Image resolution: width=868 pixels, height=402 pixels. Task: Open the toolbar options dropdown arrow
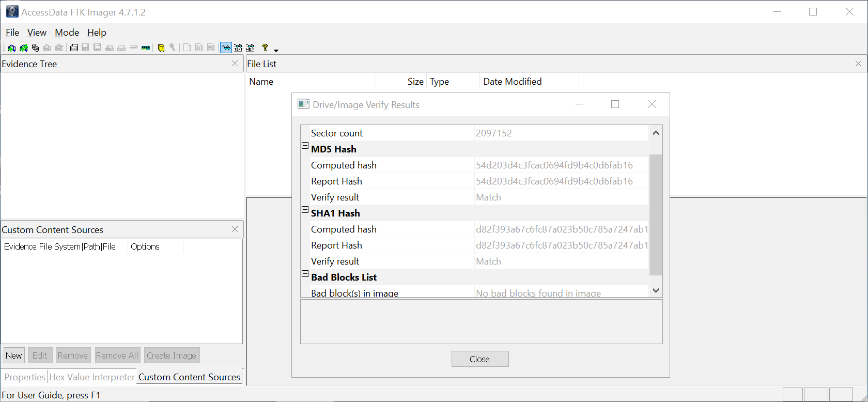point(276,50)
